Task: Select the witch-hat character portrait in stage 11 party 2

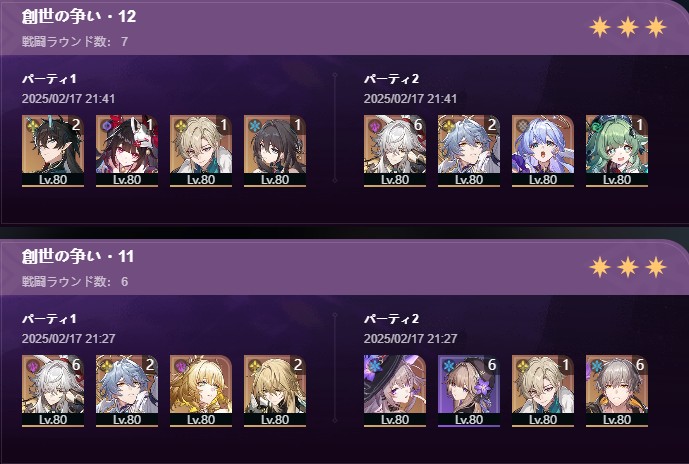Action: point(395,391)
